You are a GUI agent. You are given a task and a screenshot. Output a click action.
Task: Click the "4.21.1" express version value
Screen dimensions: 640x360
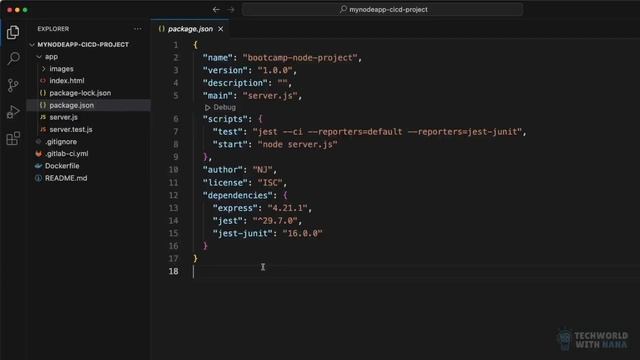287,208
